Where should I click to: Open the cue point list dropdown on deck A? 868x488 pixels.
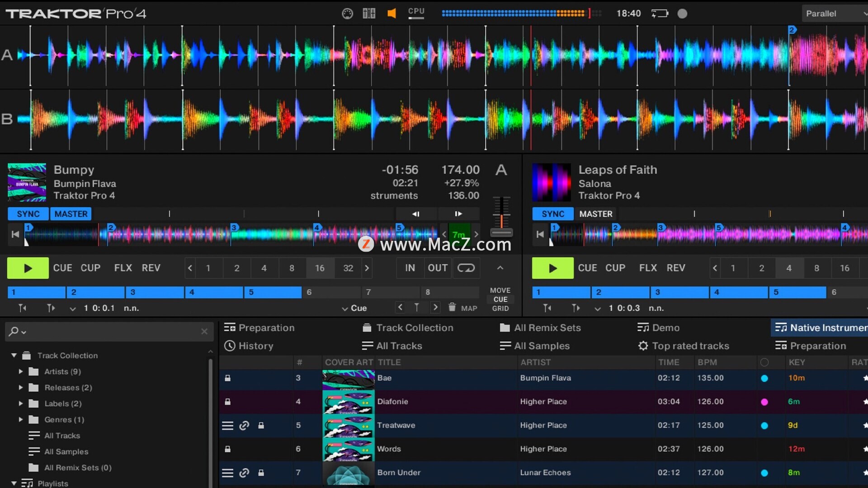(x=73, y=309)
